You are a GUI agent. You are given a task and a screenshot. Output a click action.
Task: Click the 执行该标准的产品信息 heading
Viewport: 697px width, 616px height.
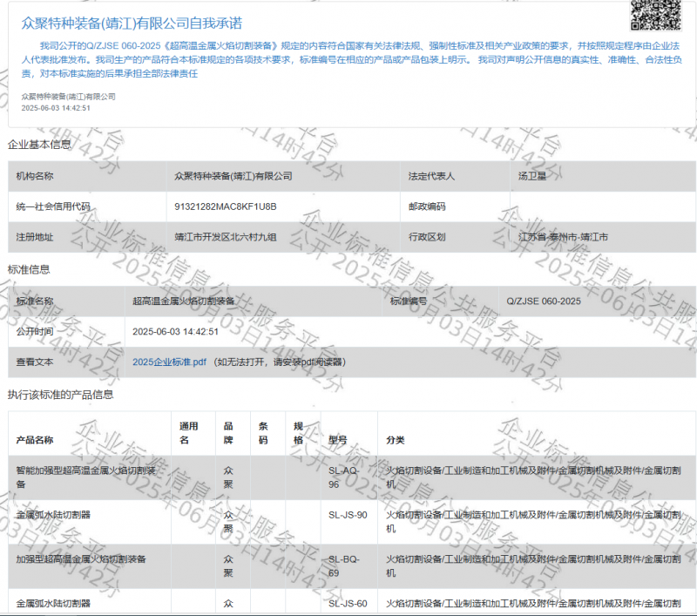pyautogui.click(x=60, y=395)
